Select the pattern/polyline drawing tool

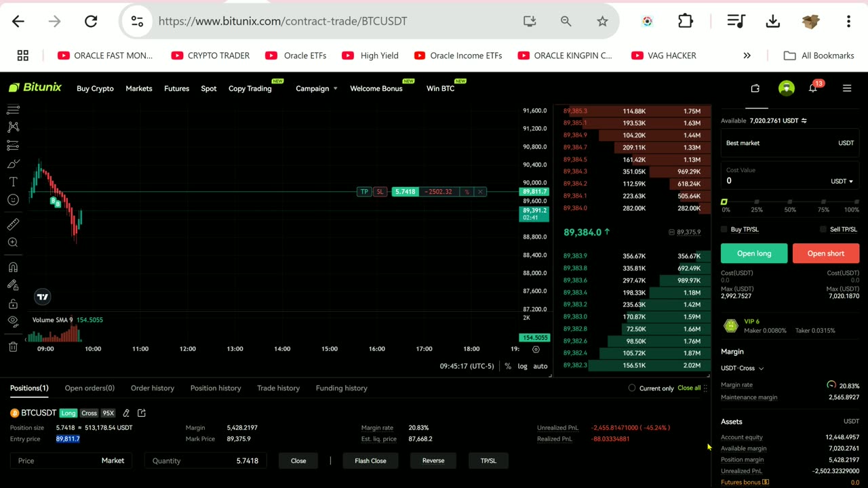(13, 127)
